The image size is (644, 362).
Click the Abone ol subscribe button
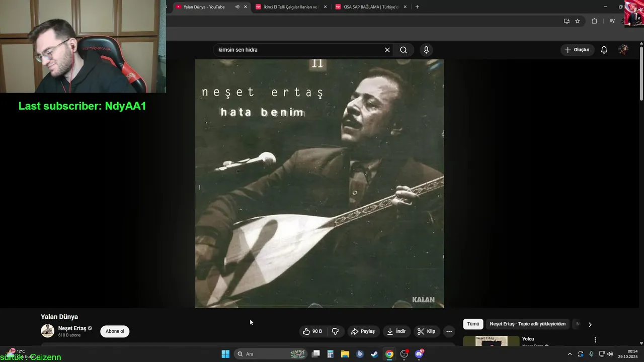[x=115, y=331]
